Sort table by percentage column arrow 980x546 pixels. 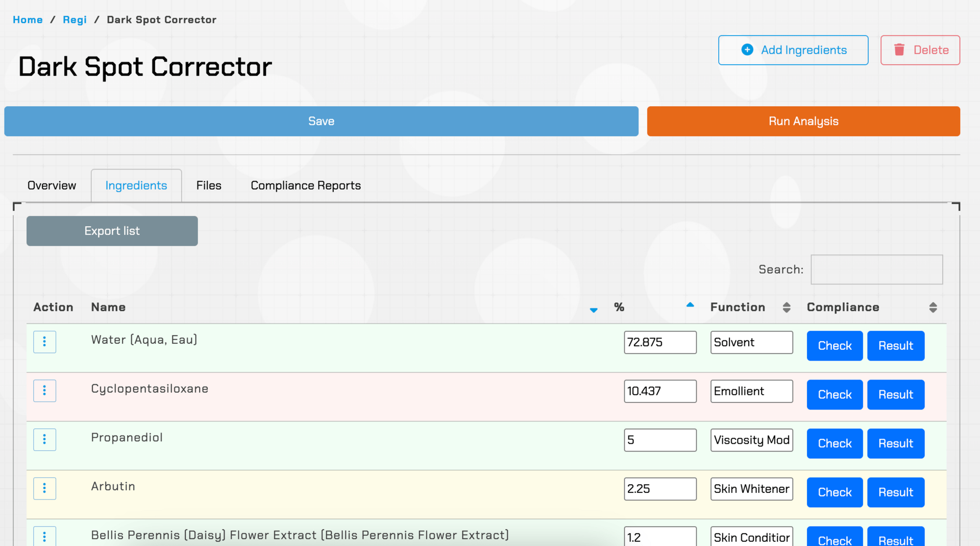click(690, 305)
